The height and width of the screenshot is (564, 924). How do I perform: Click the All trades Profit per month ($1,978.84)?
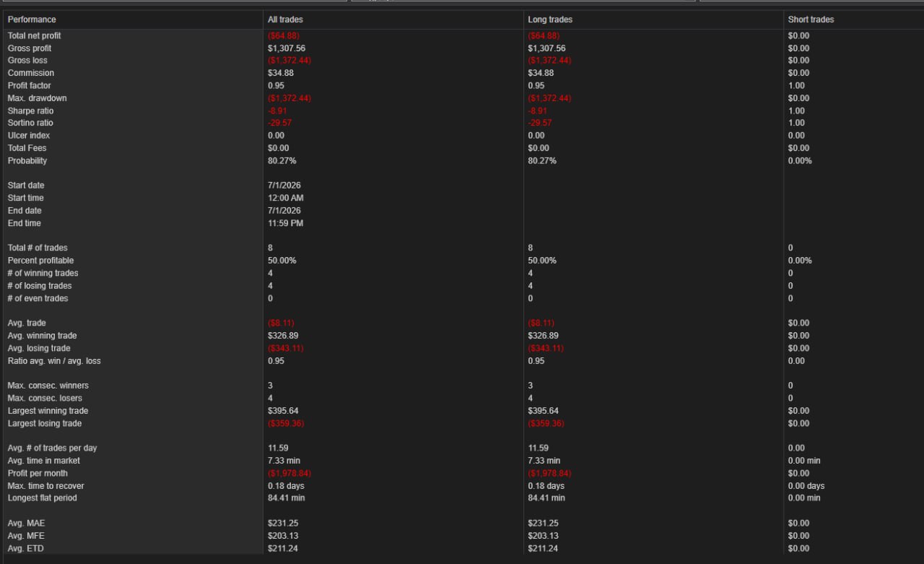289,474
